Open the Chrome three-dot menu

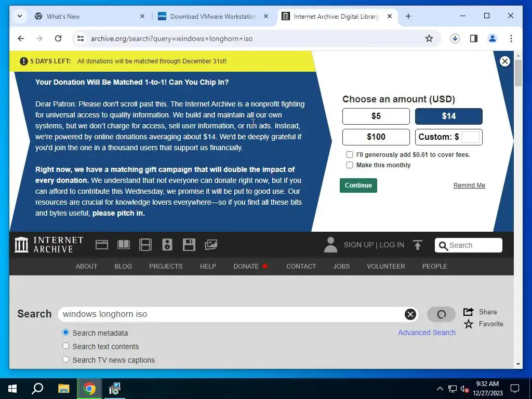coord(511,38)
